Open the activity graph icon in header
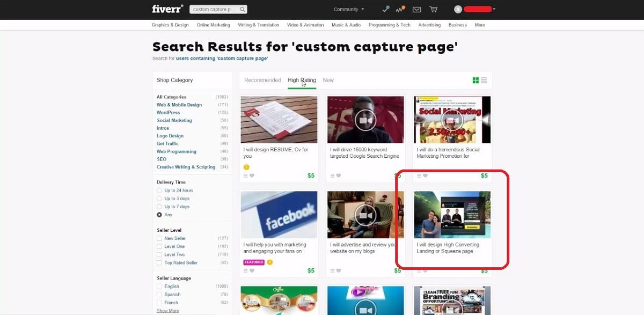The width and height of the screenshot is (644, 315). pos(399,9)
